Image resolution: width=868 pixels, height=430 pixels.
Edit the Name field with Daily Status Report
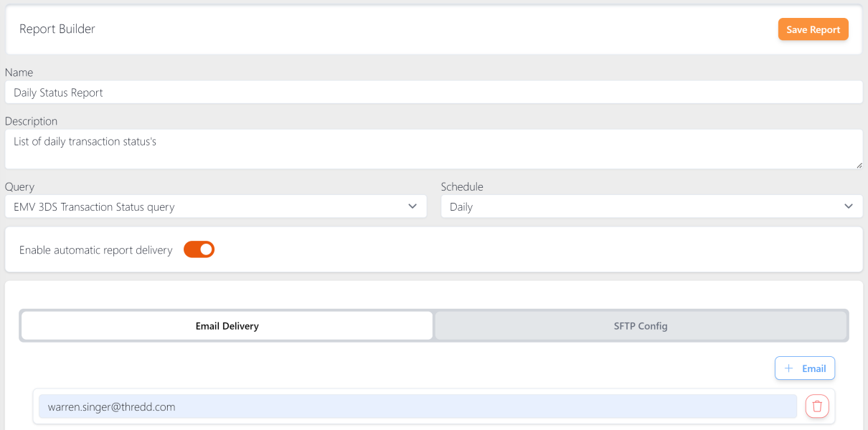coord(433,92)
